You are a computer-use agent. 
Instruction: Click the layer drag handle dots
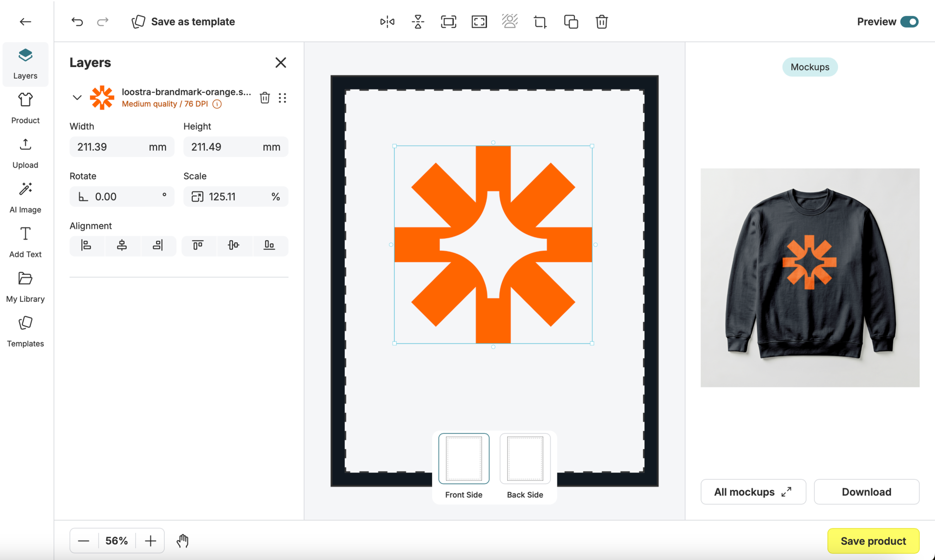click(x=283, y=98)
